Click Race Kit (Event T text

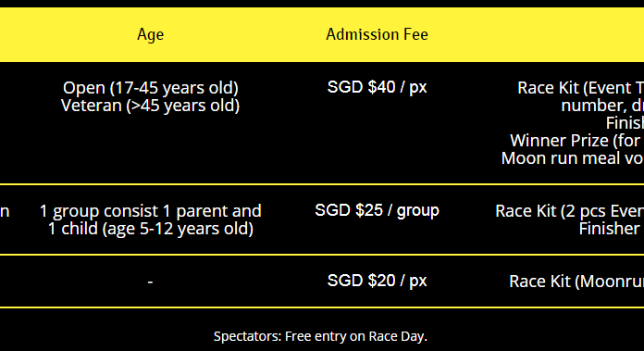(x=581, y=88)
